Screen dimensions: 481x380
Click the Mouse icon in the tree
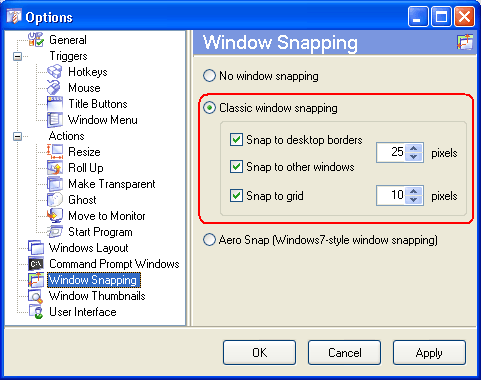55,88
